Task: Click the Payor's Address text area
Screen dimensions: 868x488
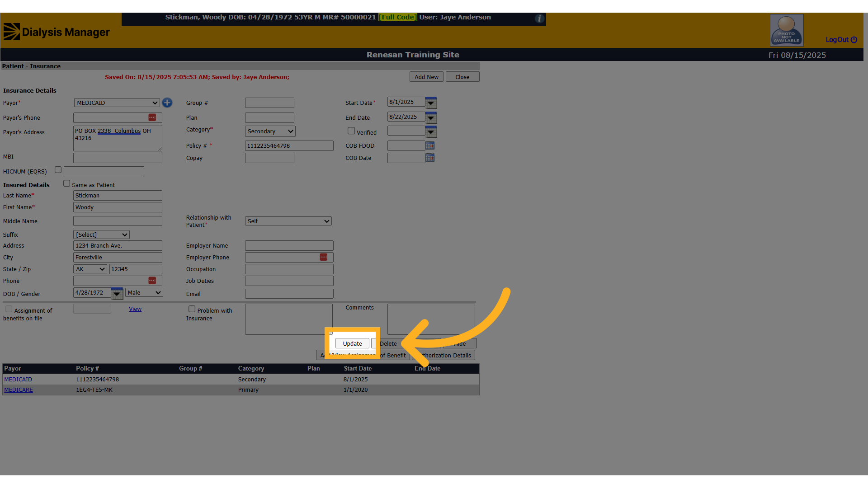Action: click(118, 138)
